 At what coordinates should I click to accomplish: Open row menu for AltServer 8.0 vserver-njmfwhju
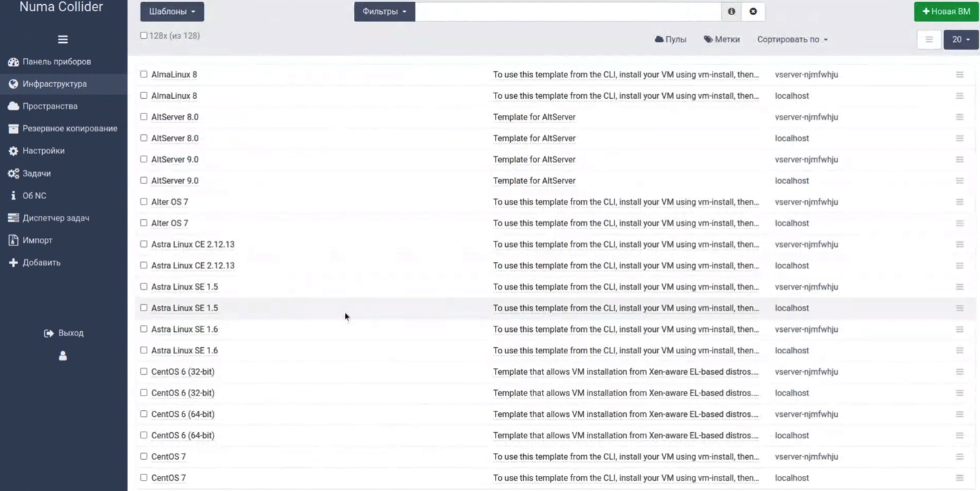tap(959, 118)
